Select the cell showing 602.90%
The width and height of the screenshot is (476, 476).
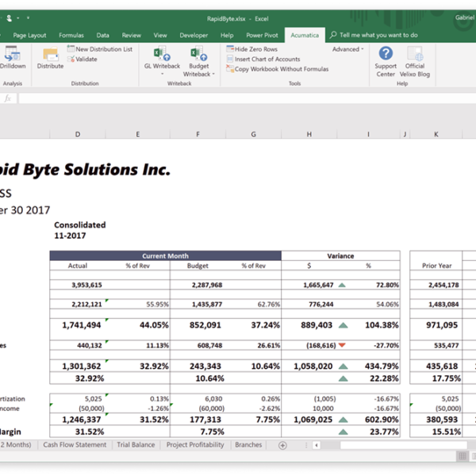(x=368, y=420)
